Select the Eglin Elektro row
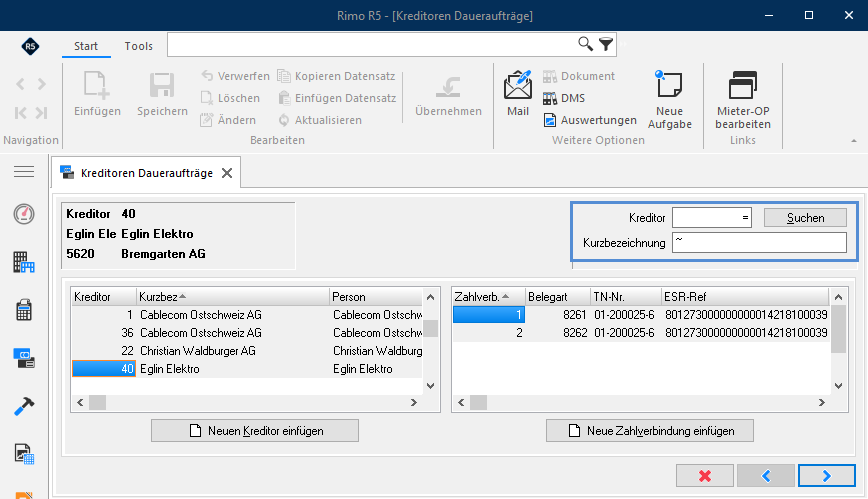 (247, 369)
